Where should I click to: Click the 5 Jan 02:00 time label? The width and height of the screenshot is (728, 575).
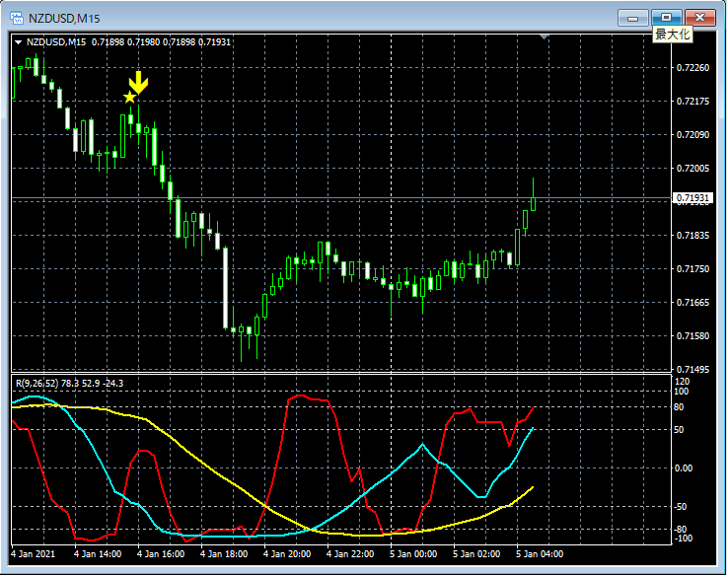coord(476,554)
